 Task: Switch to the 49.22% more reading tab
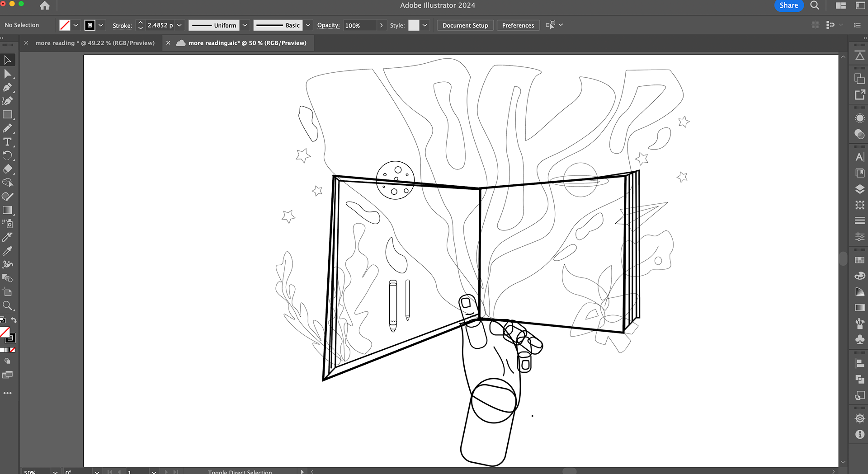click(x=95, y=43)
